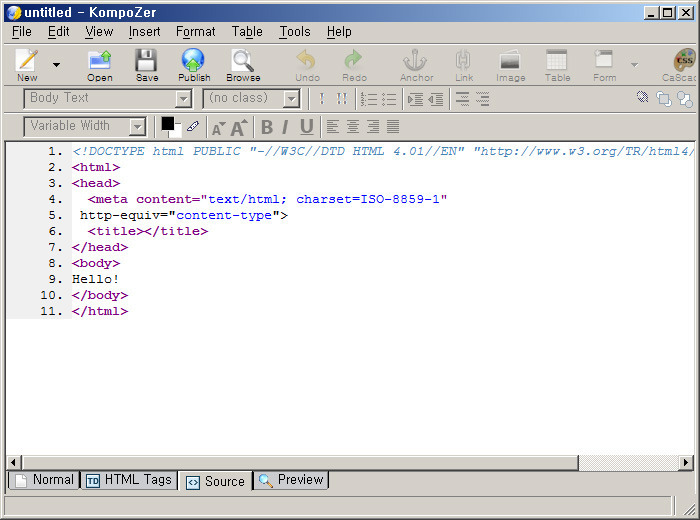
Task: Expand the Form button dropdown arrow
Action: click(634, 65)
